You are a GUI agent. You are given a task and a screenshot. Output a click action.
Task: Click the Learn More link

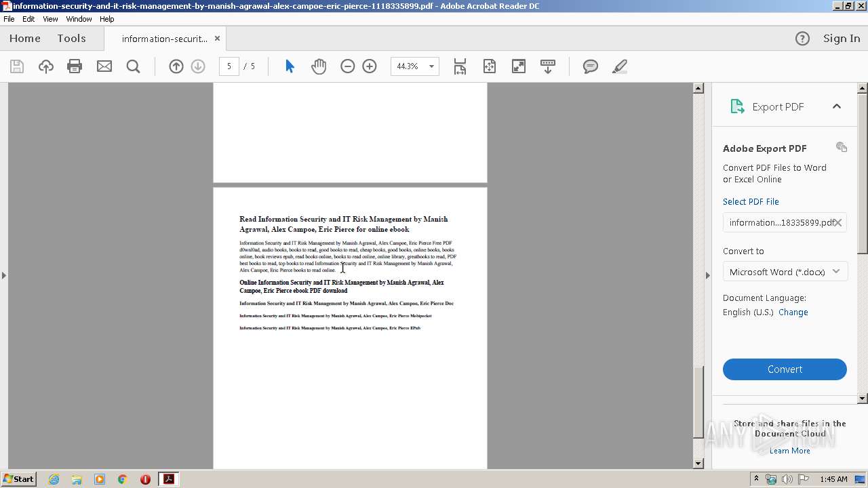point(790,451)
